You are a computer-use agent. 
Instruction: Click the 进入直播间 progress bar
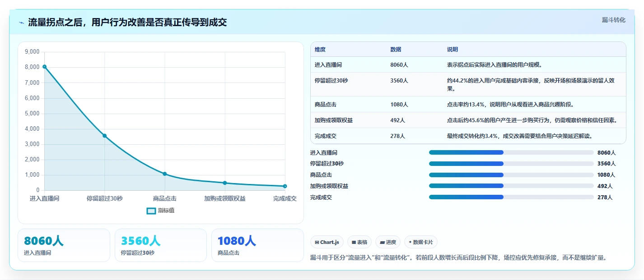(x=511, y=152)
